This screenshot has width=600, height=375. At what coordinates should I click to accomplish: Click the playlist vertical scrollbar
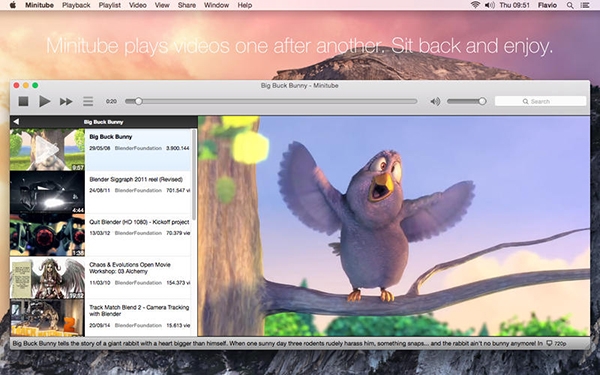[194, 174]
